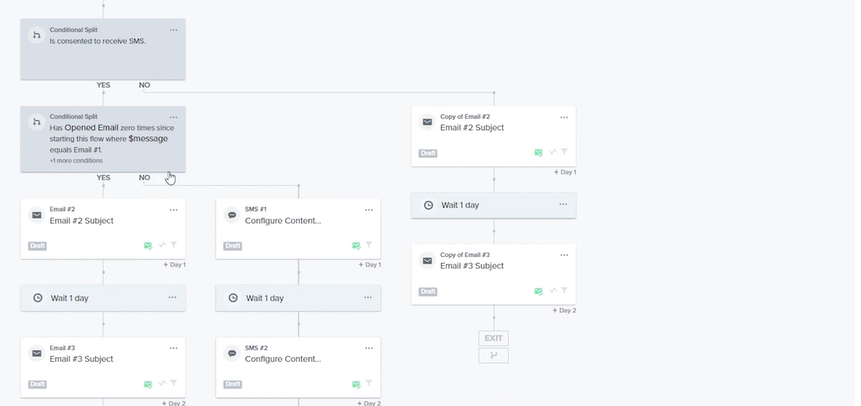Open the three-dot menu on Copy of Email #3

563,256
